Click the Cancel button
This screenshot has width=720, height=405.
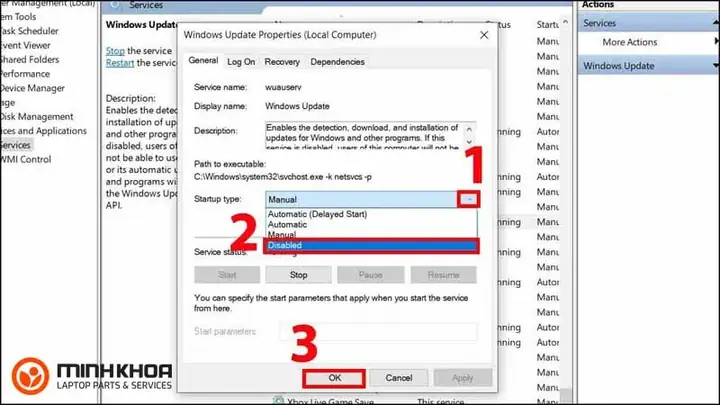(x=399, y=378)
